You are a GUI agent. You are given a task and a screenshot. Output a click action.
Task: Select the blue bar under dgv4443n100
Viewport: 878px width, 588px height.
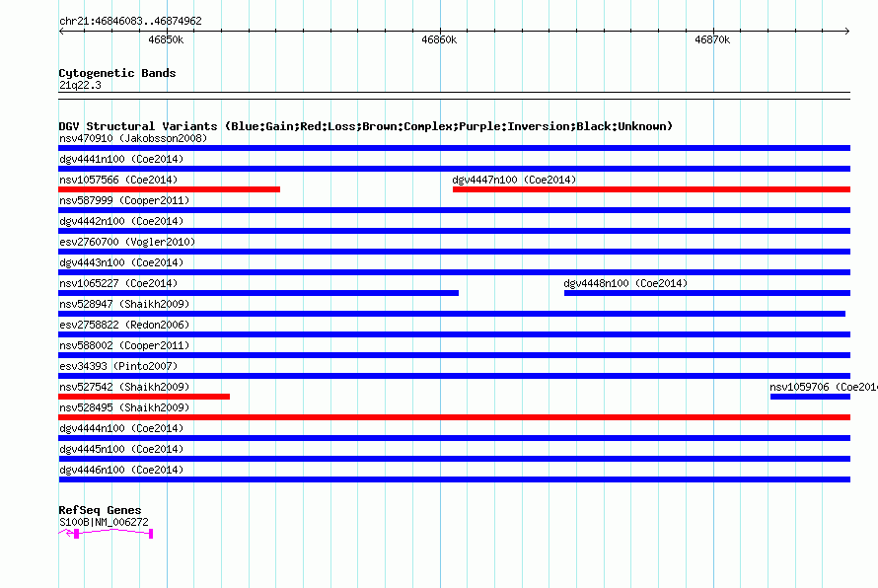[454, 272]
